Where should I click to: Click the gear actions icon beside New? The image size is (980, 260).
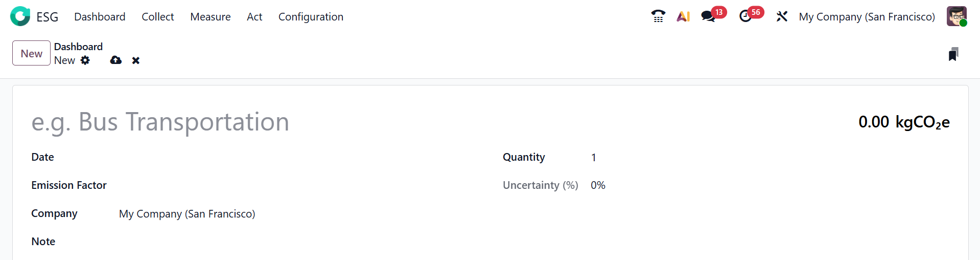click(85, 60)
